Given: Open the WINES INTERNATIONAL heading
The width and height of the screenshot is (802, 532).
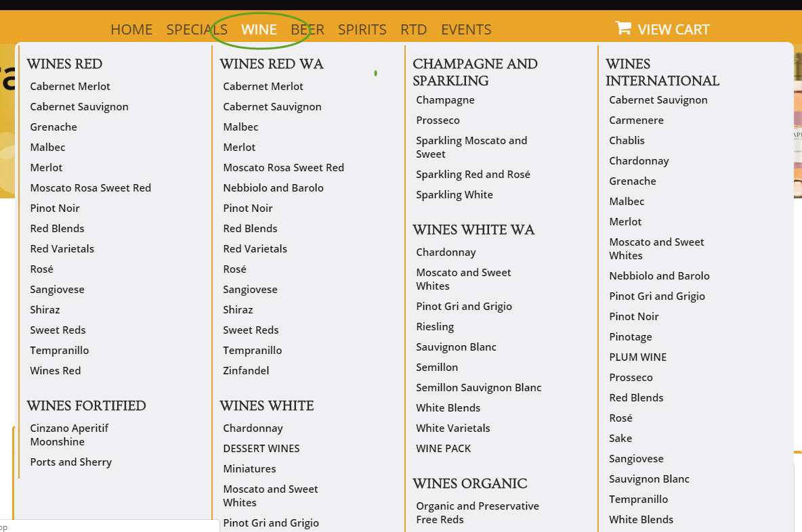Looking at the screenshot, I should 662,72.
